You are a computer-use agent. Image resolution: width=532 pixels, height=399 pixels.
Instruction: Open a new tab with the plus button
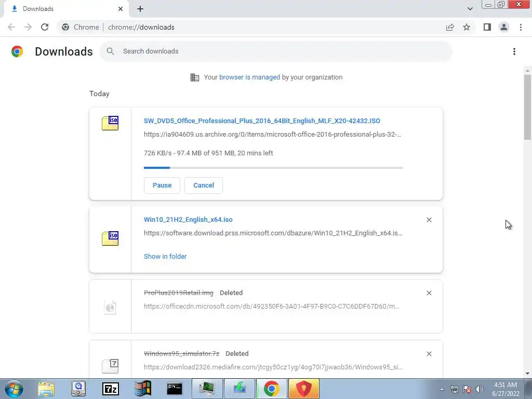point(140,9)
